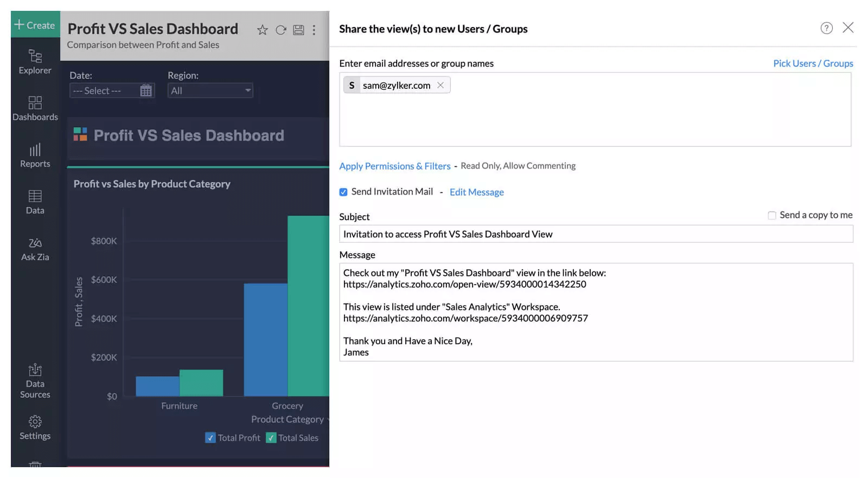Expand the Region dropdown

tap(210, 91)
